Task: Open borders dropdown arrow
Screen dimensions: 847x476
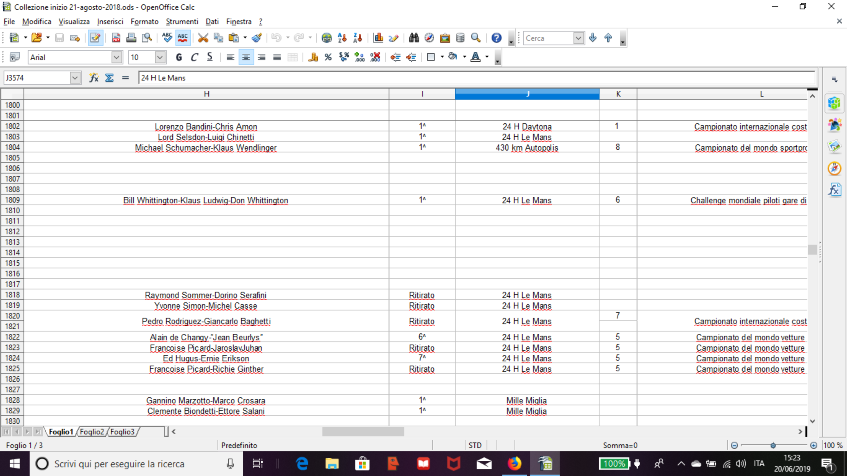Action: pos(442,57)
